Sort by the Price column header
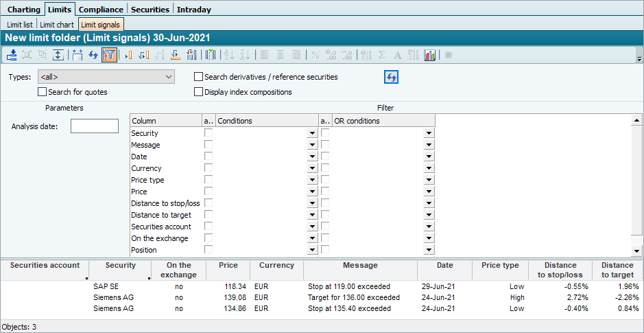This screenshot has height=333, width=644. pyautogui.click(x=228, y=265)
